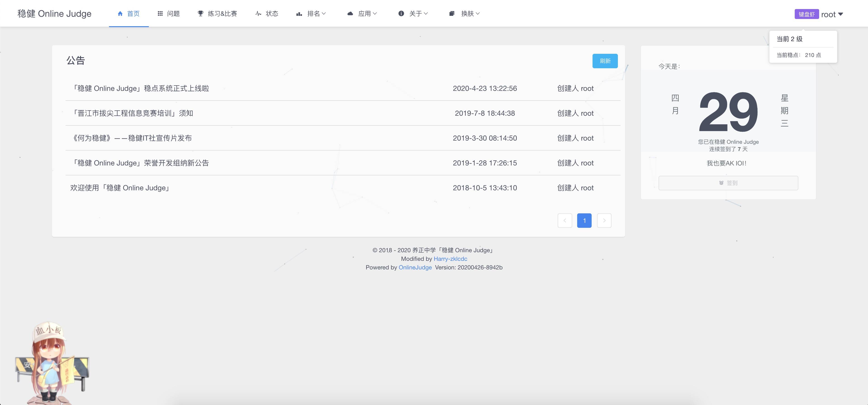Click the info icon beside 关于
The image size is (868, 405).
[401, 14]
